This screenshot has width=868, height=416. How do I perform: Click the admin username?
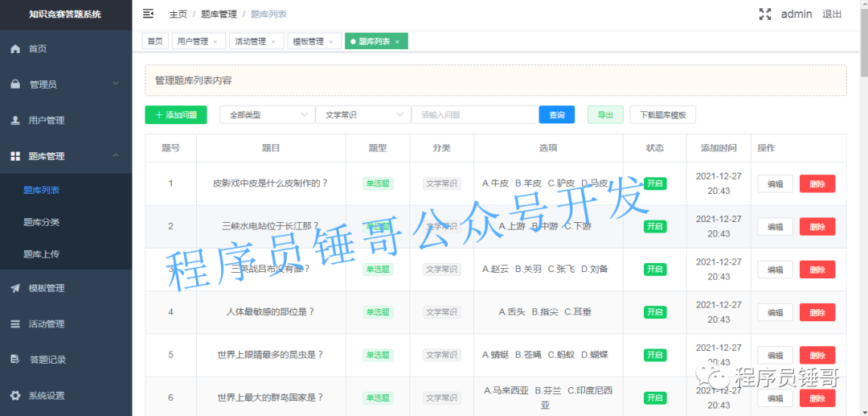point(796,14)
